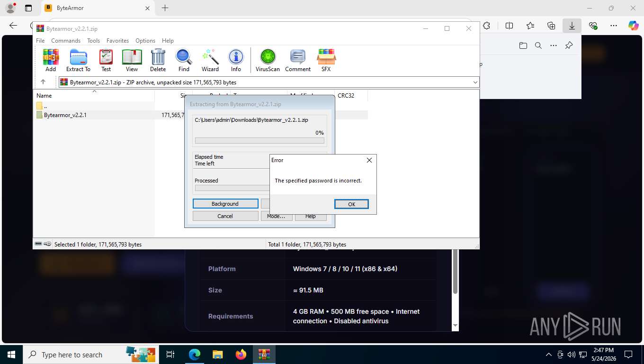The image size is (644, 364).
Task: Click the Windows Start button
Action: (x=11, y=355)
